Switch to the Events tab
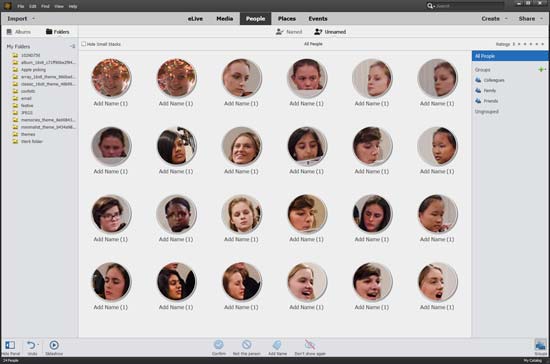This screenshot has width=550, height=364. coord(318,19)
